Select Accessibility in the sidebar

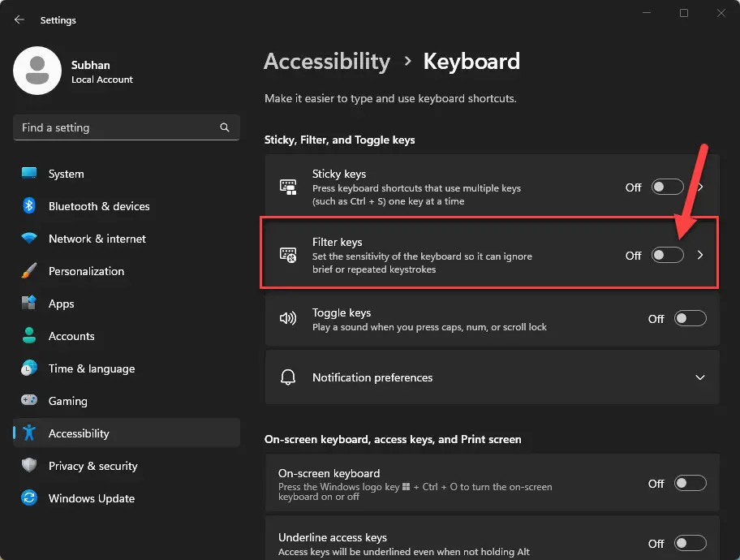point(127,433)
